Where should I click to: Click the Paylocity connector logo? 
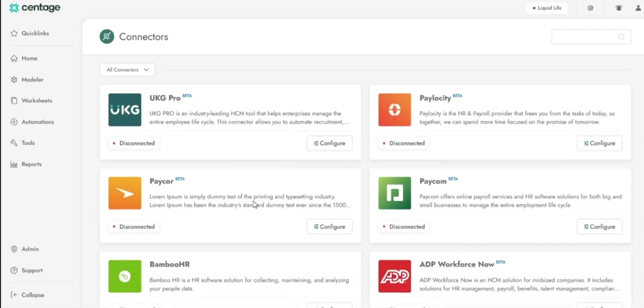coord(394,110)
